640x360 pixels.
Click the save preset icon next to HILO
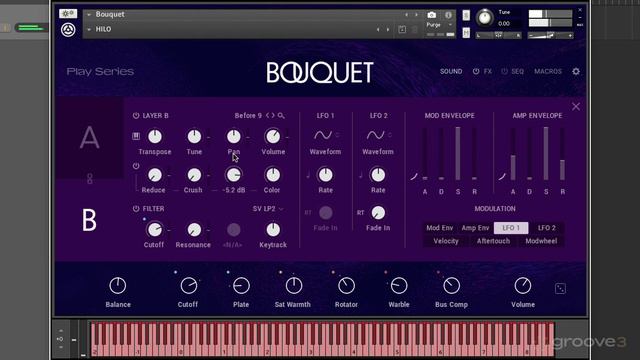(x=402, y=29)
